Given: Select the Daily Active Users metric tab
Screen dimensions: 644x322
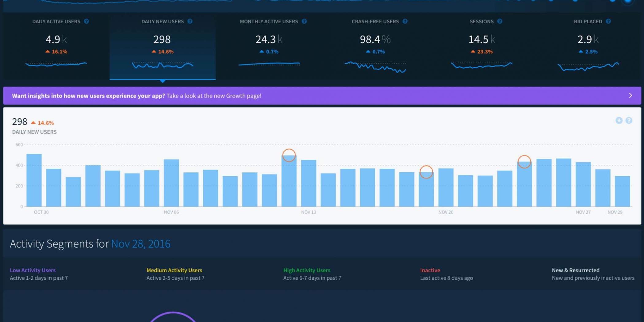Looking at the screenshot, I should (56, 46).
